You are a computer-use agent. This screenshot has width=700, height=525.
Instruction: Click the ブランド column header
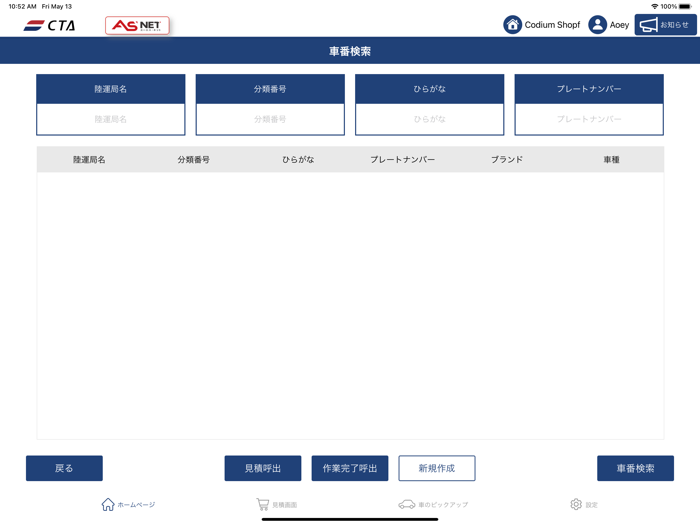coord(507,160)
